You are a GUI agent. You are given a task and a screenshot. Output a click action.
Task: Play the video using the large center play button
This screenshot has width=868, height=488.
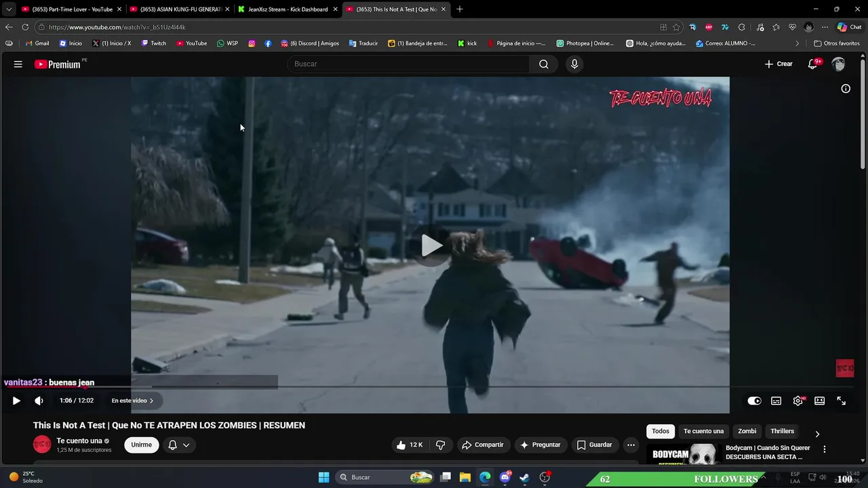[x=431, y=245]
